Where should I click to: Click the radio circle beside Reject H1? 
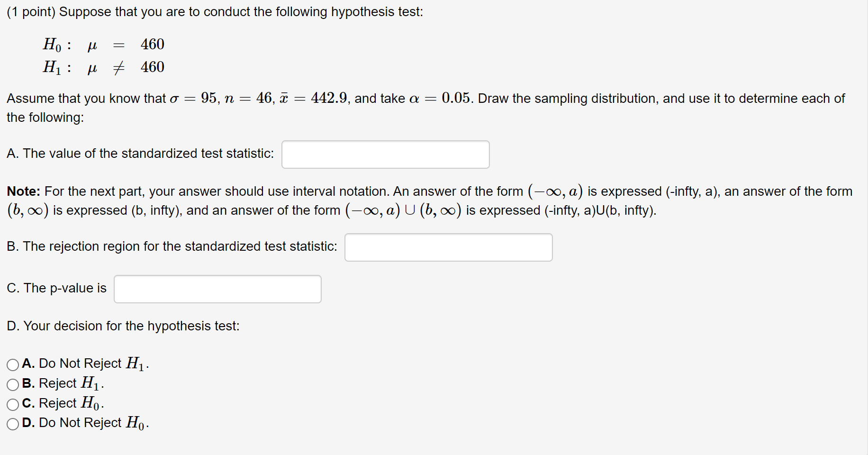tap(13, 384)
